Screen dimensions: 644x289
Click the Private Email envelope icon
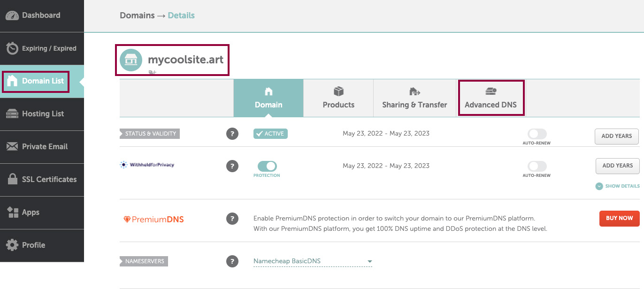coord(12,147)
